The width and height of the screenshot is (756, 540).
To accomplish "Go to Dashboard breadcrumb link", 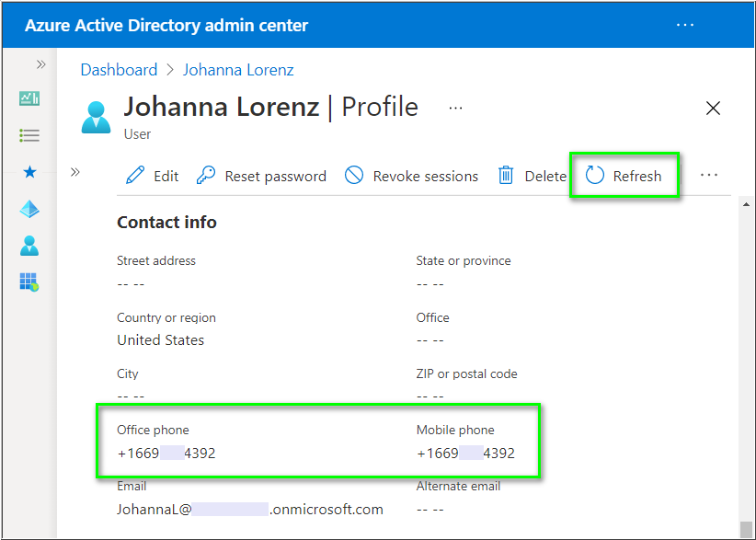I will point(119,70).
